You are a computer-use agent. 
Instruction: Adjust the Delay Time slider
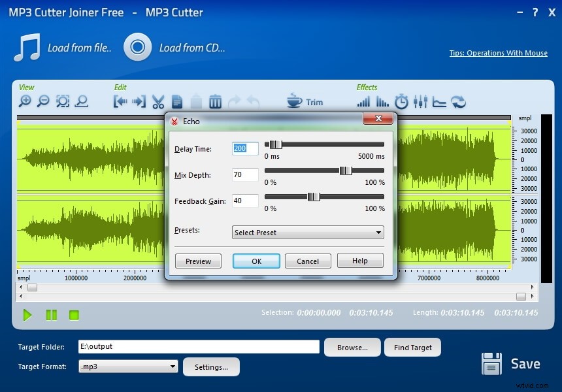[x=275, y=145]
